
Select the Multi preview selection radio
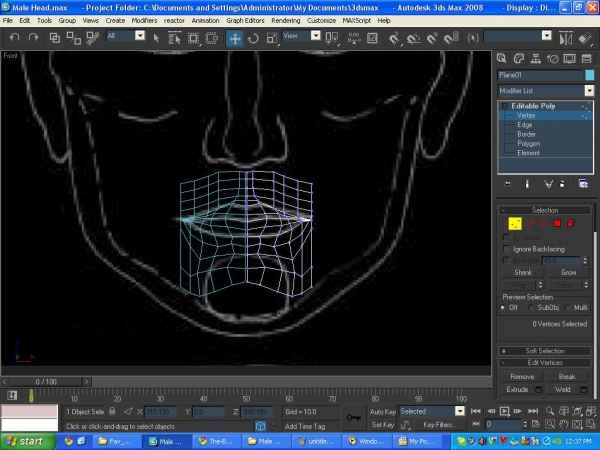pos(567,307)
